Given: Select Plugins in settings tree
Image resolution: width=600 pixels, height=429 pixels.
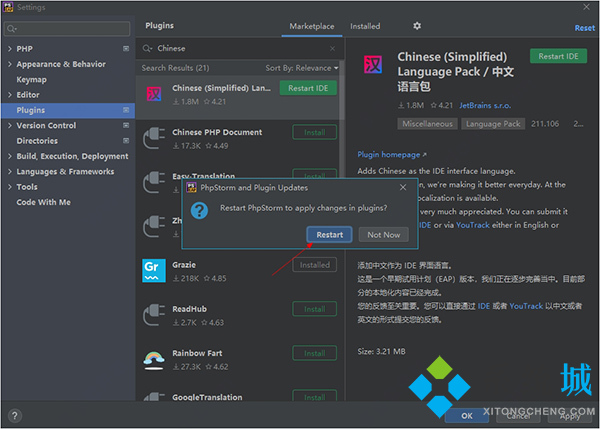Looking at the screenshot, I should coord(68,110).
